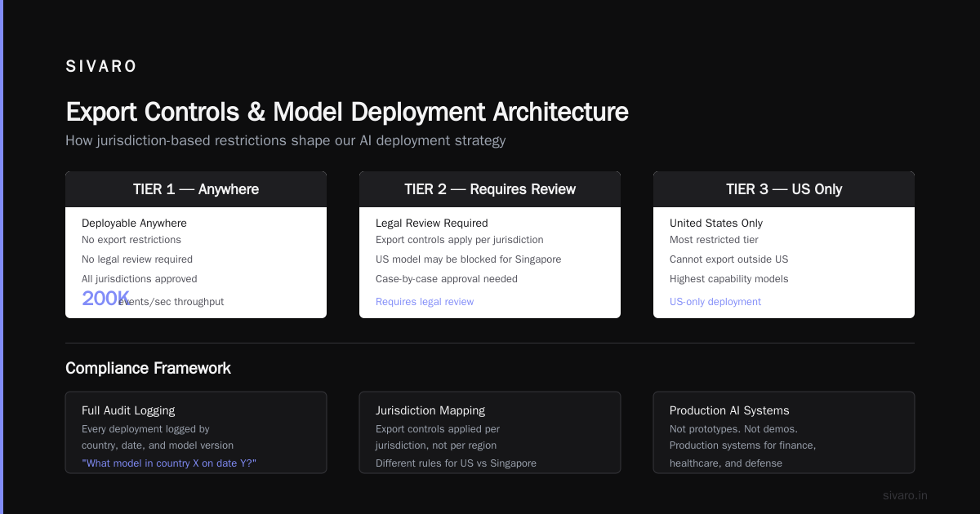
Task: Click the United States Only heading
Action: tap(716, 223)
